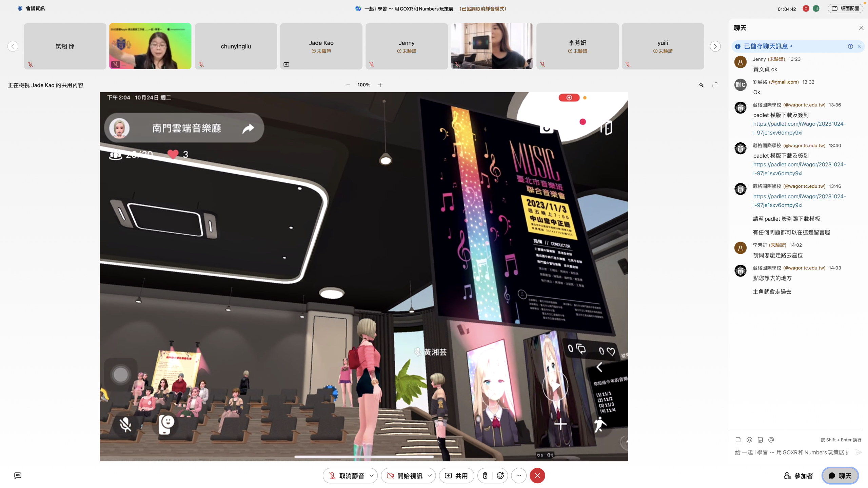The image size is (868, 488).
Task: Click the 共用 share button
Action: coord(456,476)
